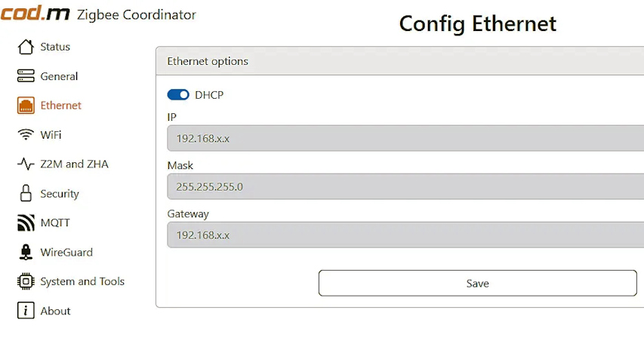
Task: Select the orange Ethernet port icon
Action: click(26, 106)
